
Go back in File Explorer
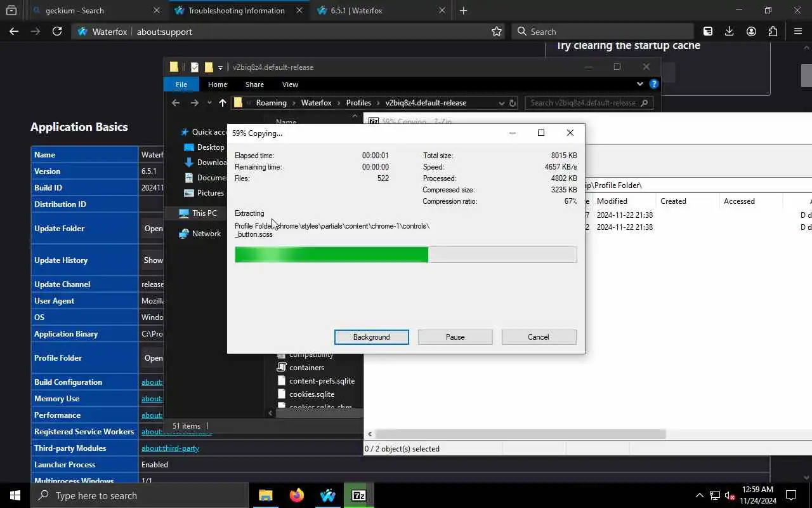[176, 103]
